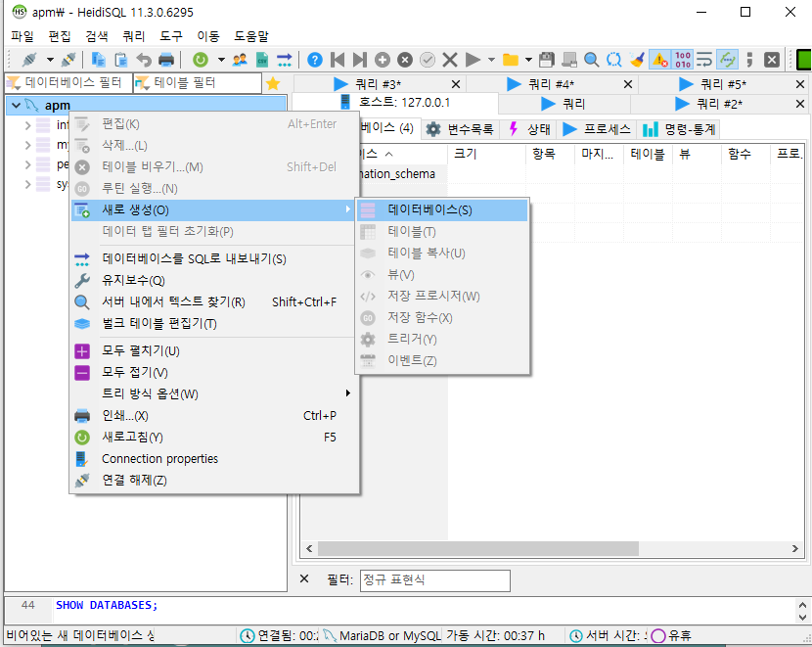Screen dimensions: 812x647
Task: Open the user manager icon
Action: click(x=240, y=60)
